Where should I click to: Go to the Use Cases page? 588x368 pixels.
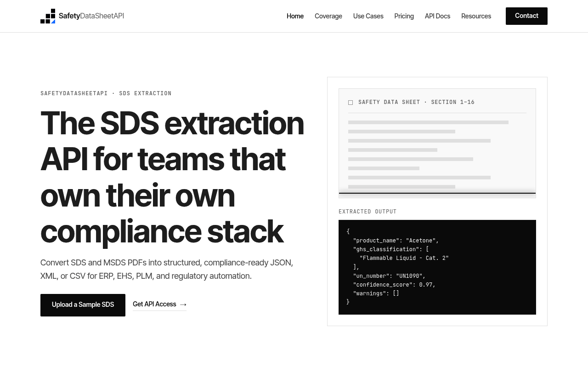click(x=368, y=16)
